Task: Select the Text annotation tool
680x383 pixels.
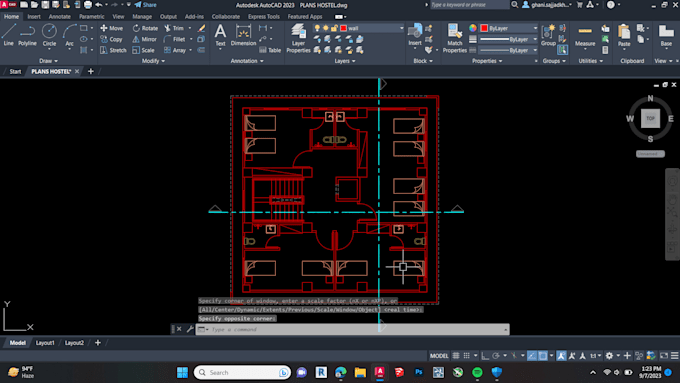Action: tap(220, 35)
